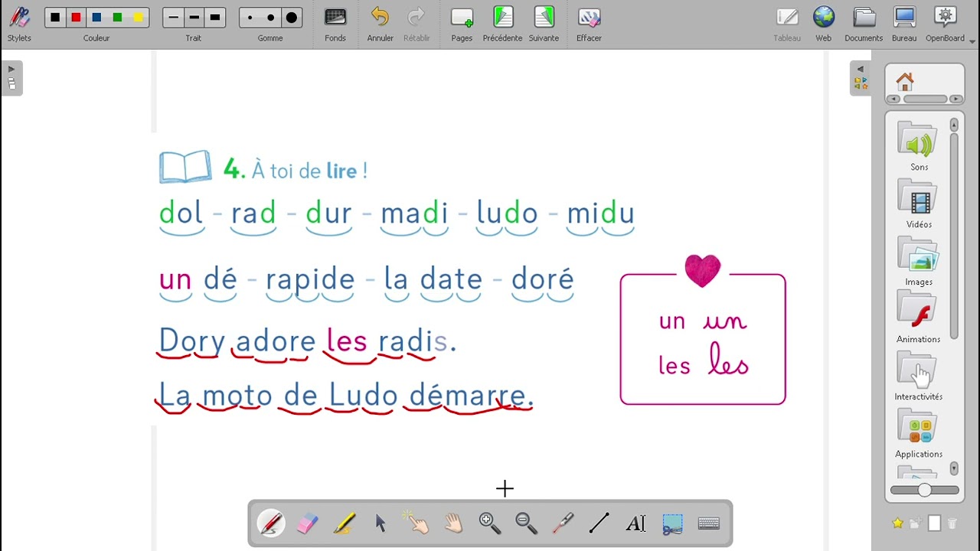
Task: Adjust the library thumbnail size slider
Action: (925, 490)
